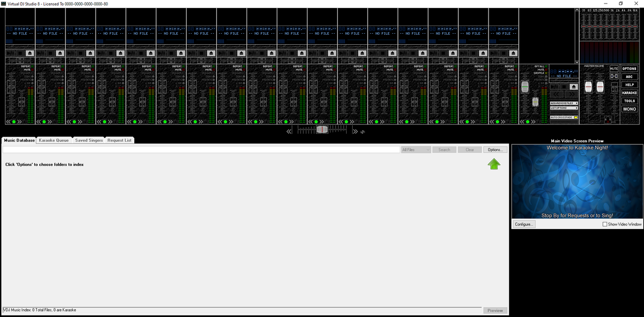Viewport: 644px width, 317px height.
Task: Click stop on the playlist player
Action: [x=564, y=87]
